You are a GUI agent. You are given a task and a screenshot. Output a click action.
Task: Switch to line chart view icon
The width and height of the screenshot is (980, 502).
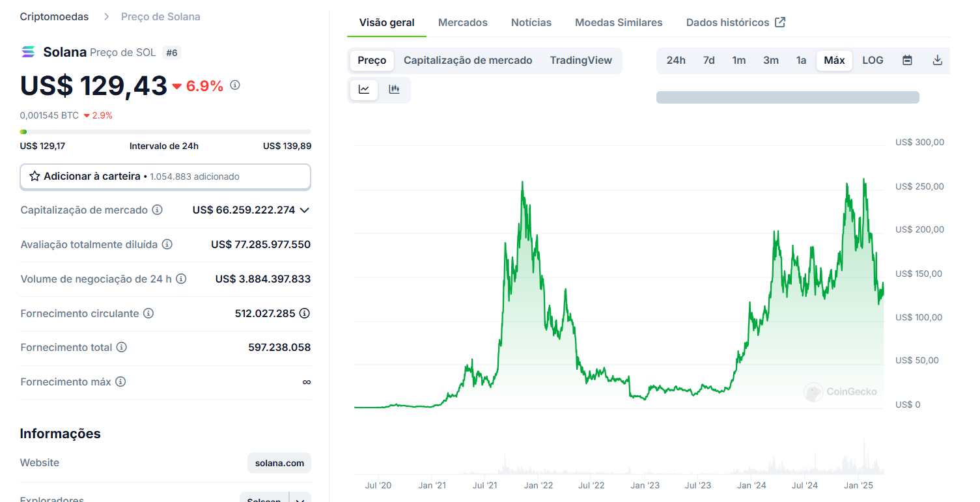tap(364, 90)
